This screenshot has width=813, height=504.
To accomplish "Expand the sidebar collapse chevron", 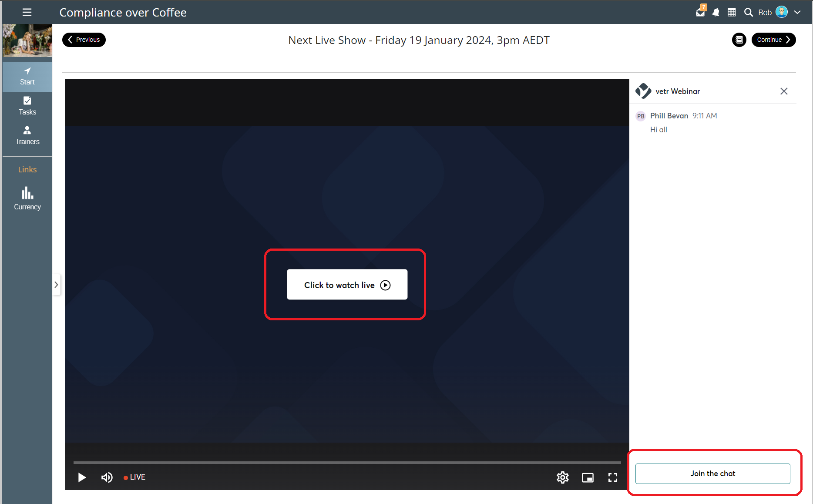I will (x=56, y=285).
